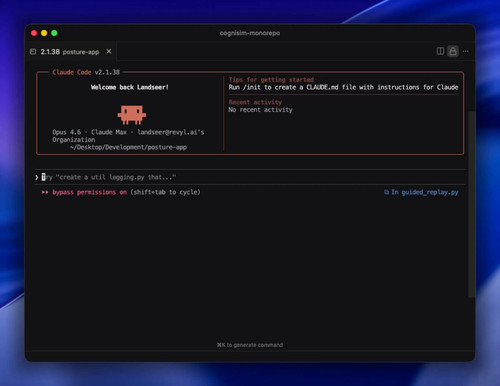
Task: Close the posture-app tab
Action: 109,51
